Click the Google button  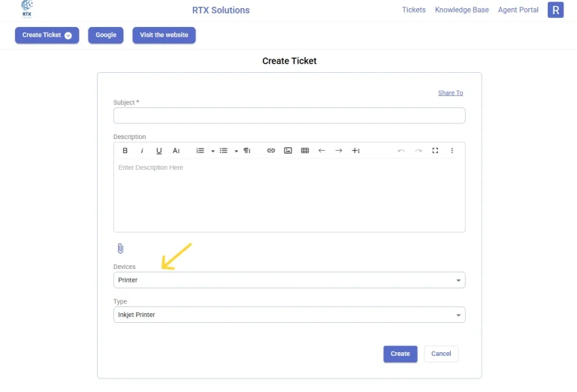tap(106, 35)
